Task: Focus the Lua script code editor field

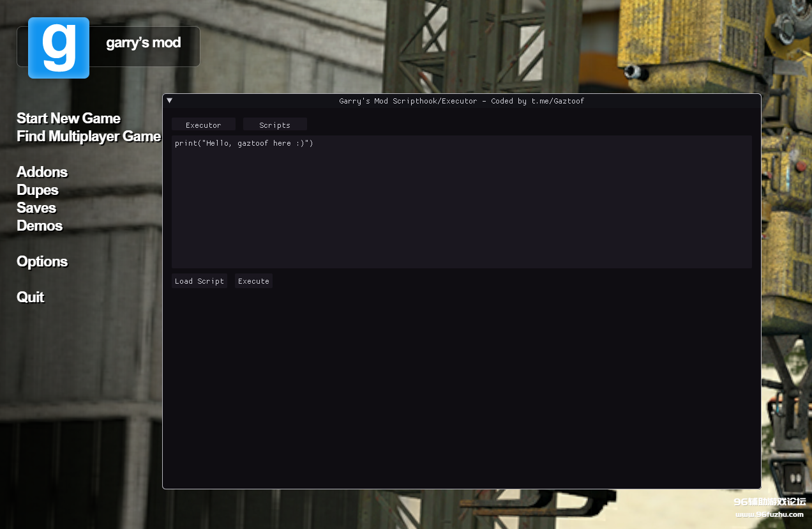Action: pos(461,202)
